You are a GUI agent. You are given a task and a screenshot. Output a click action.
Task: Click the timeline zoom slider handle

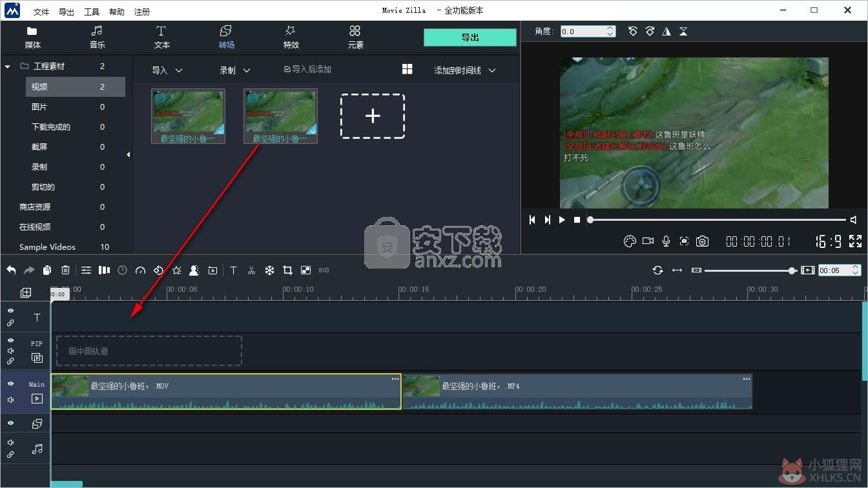click(792, 270)
